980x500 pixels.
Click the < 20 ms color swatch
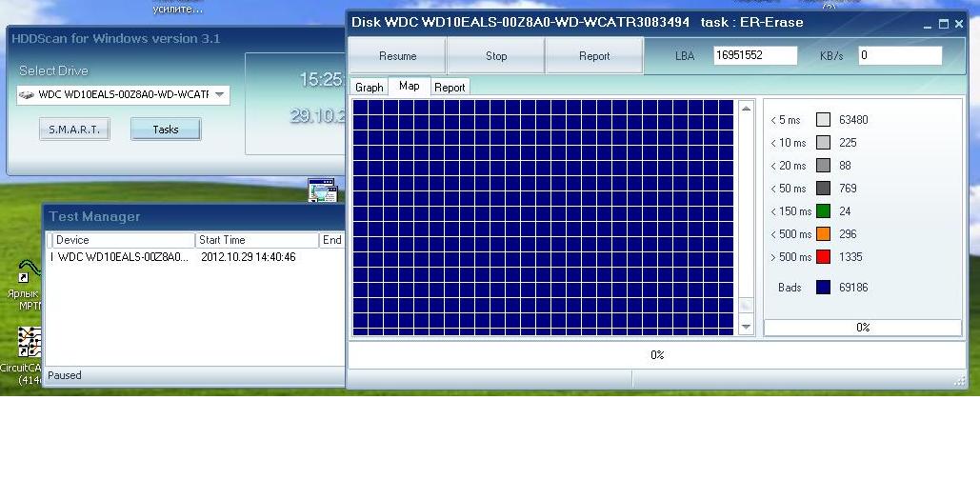coord(823,166)
